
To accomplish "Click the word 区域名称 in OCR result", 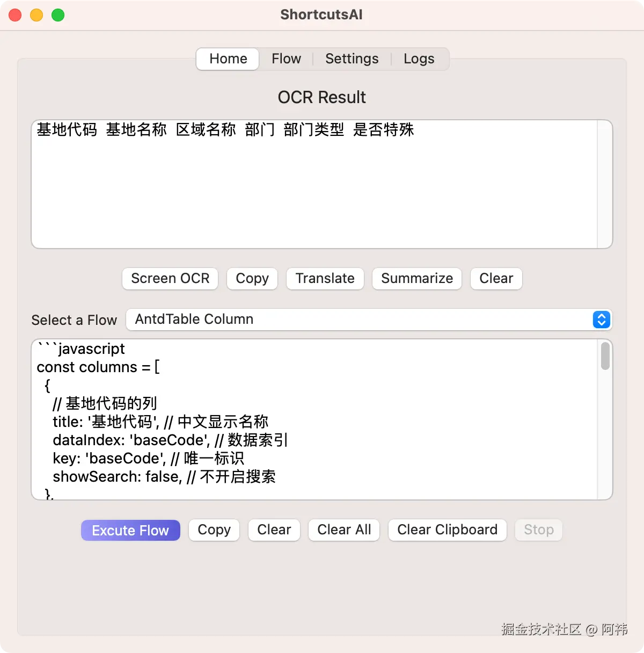I will (206, 130).
